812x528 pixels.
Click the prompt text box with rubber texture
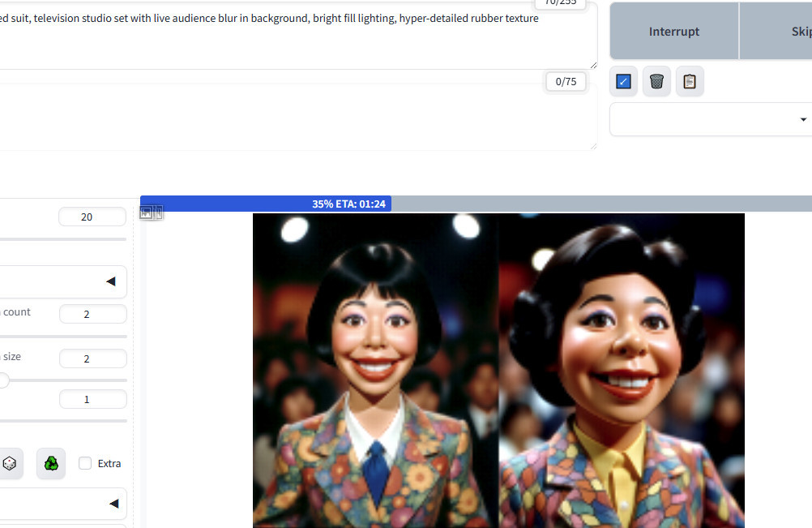298,35
